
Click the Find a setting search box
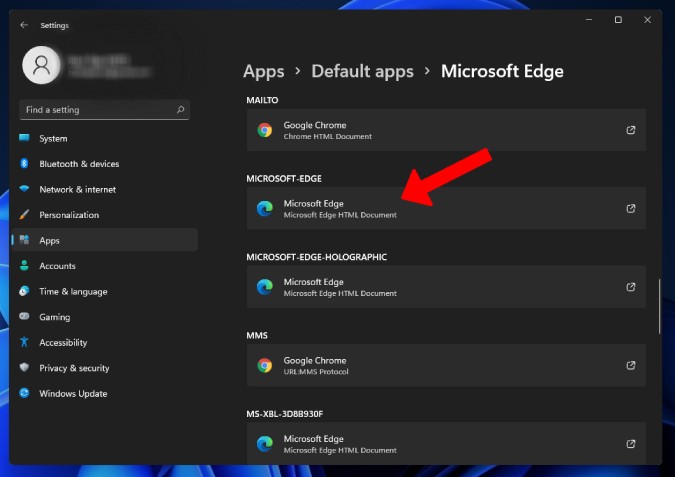tap(95, 110)
